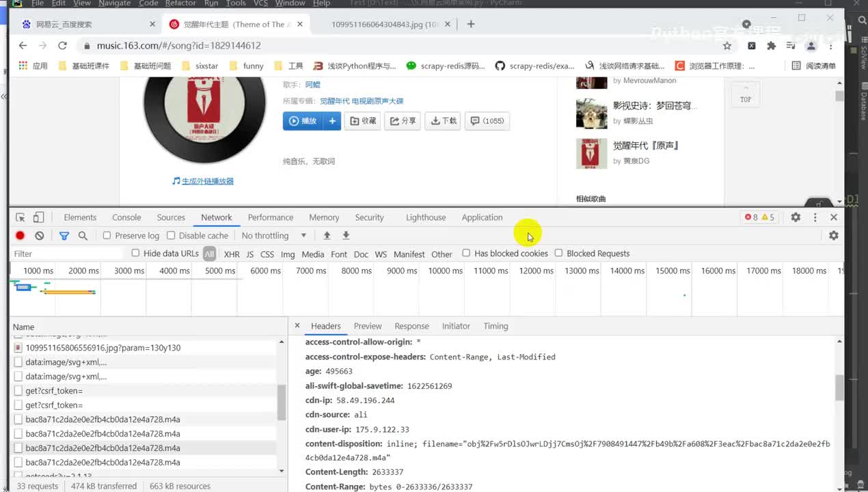Open the sixstar bookmark folder
Viewport: 868px width, 492px height.
[x=200, y=66]
